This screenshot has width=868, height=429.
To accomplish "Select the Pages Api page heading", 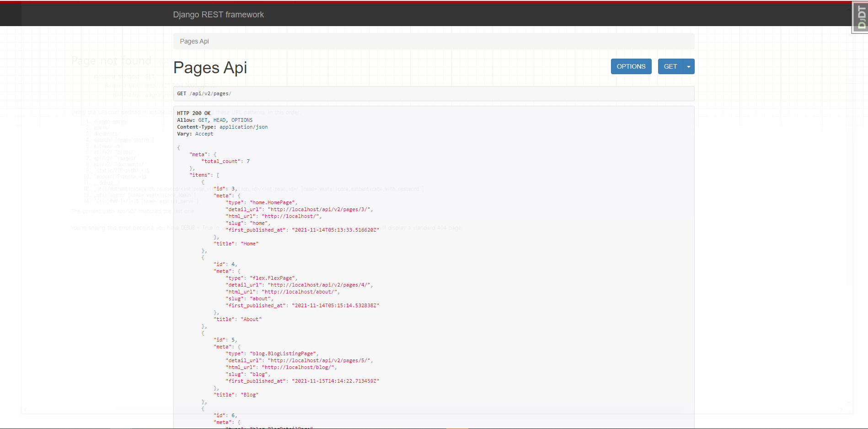I will point(210,68).
